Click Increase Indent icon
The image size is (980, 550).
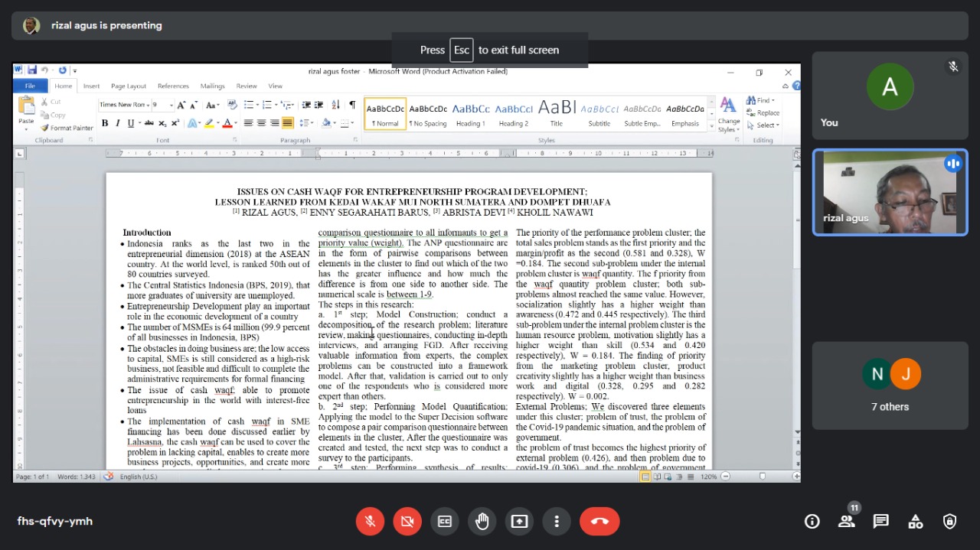(x=318, y=106)
